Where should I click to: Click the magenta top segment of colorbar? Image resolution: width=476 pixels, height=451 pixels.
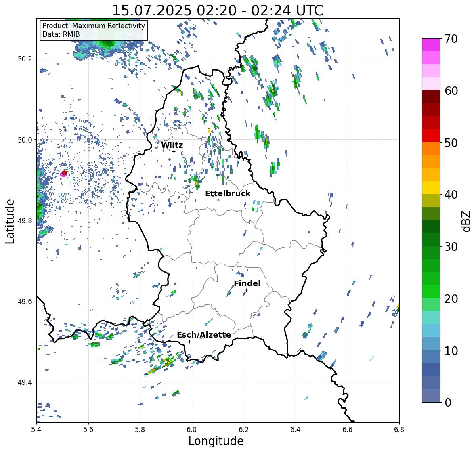tap(431, 45)
